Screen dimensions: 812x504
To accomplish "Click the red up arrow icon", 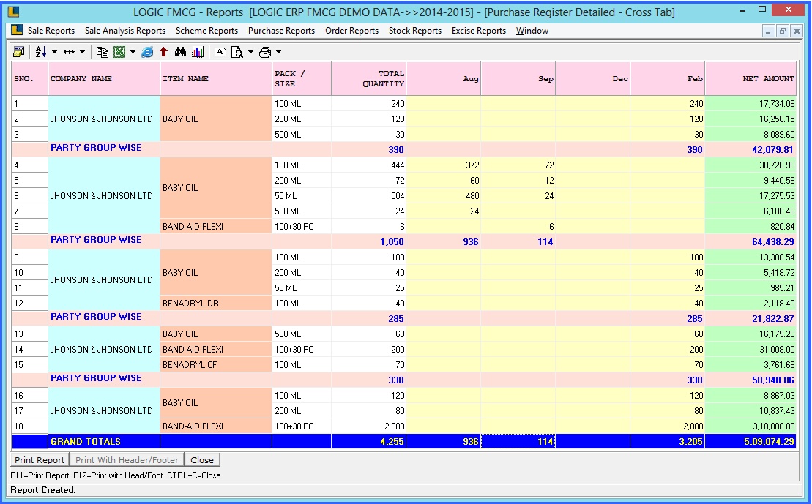I will [x=163, y=52].
